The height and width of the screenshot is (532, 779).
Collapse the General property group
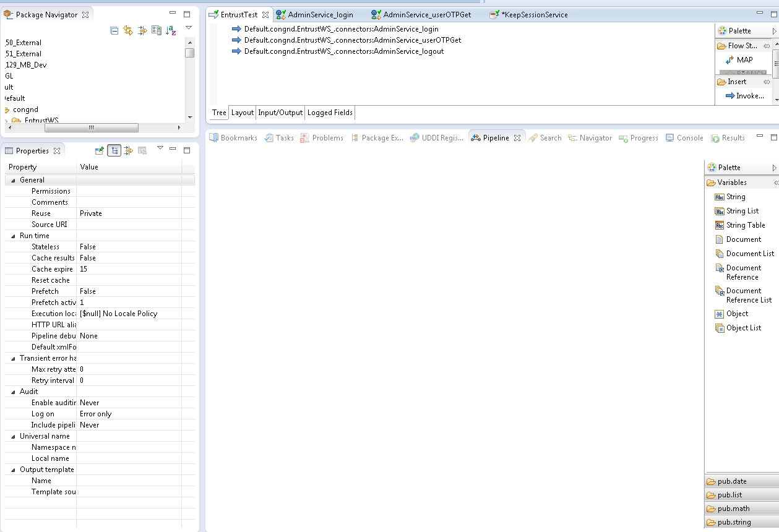pyautogui.click(x=14, y=180)
